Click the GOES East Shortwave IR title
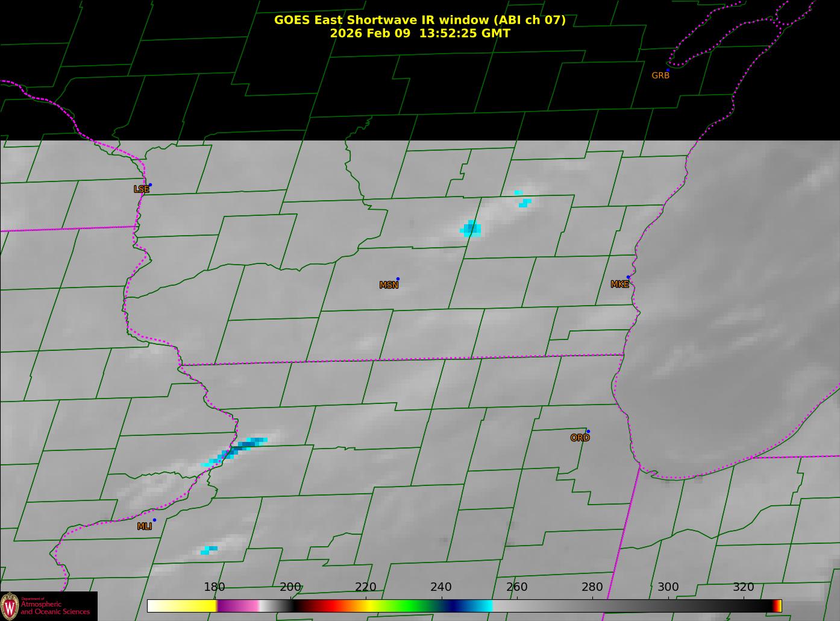 click(420, 20)
